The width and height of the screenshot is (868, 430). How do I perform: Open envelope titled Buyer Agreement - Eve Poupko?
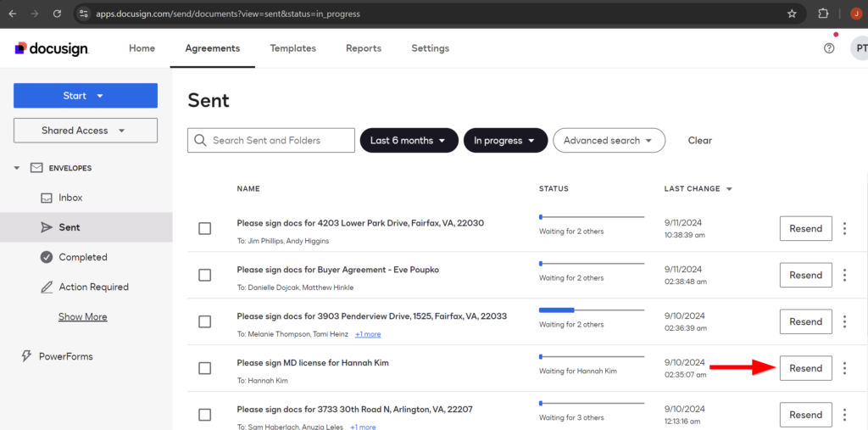pyautogui.click(x=337, y=270)
